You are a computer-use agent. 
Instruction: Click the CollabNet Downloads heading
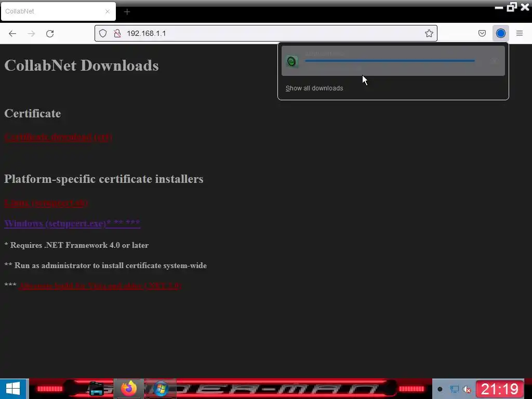[82, 65]
